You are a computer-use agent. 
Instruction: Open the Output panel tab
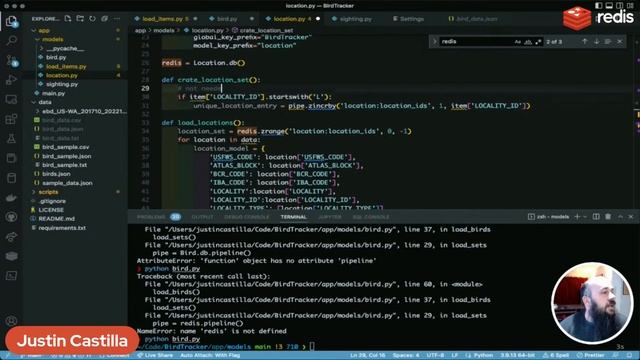(202, 217)
